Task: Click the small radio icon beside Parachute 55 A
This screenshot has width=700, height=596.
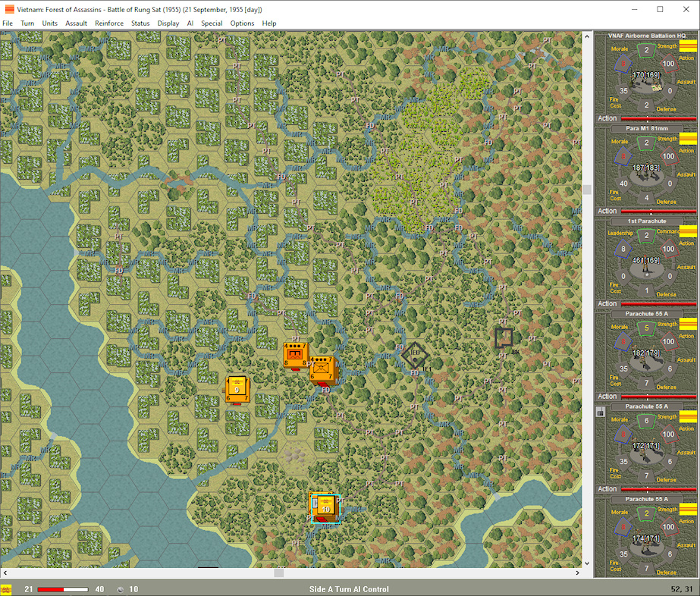Action: [601, 412]
